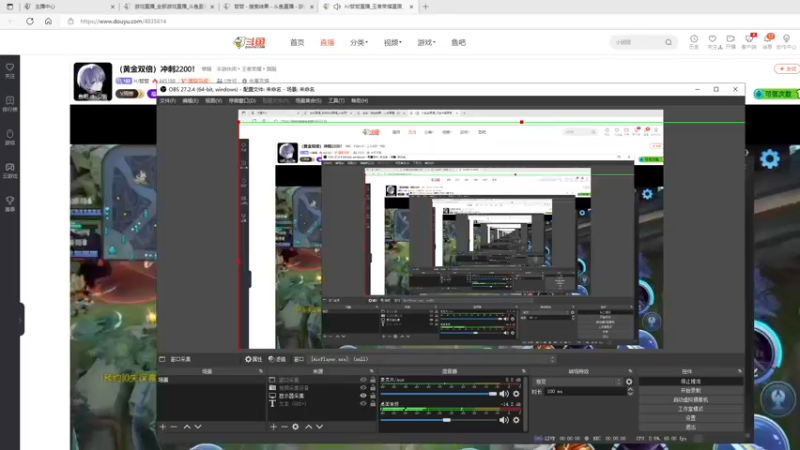The height and width of the screenshot is (450, 800).
Task: Open 创作中心 icon on the Douyu header
Action: click(x=786, y=39)
